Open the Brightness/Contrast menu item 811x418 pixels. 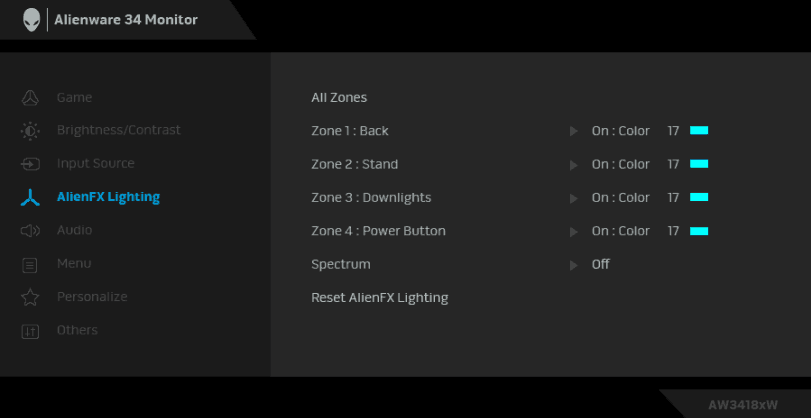[x=118, y=131]
